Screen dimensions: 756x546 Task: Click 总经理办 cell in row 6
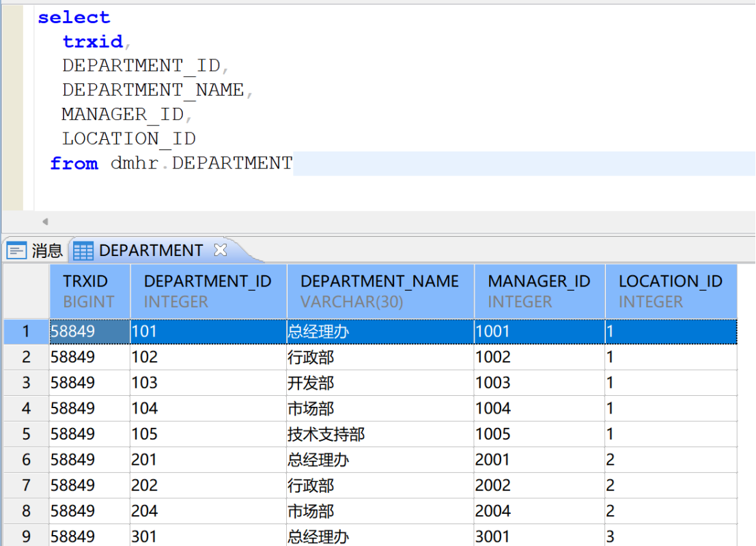[380, 460]
